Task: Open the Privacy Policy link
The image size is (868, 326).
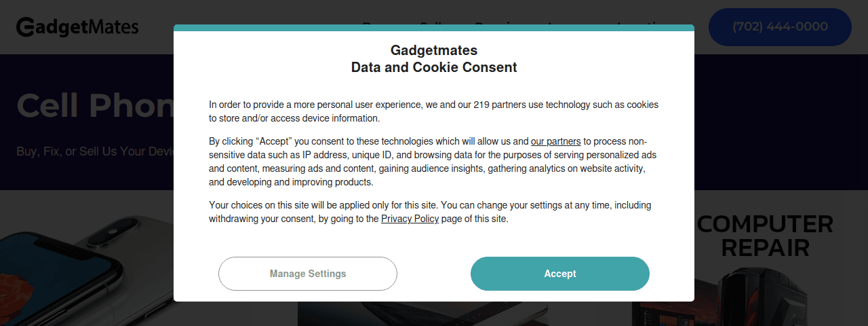Action: click(410, 219)
